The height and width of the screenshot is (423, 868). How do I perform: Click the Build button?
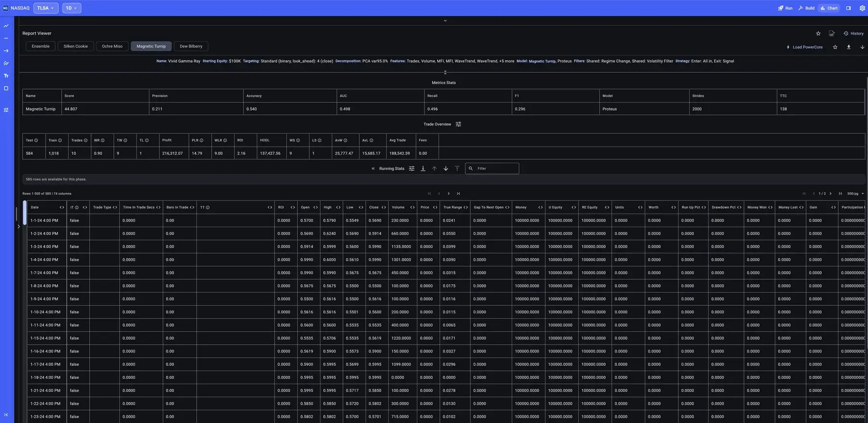806,8
